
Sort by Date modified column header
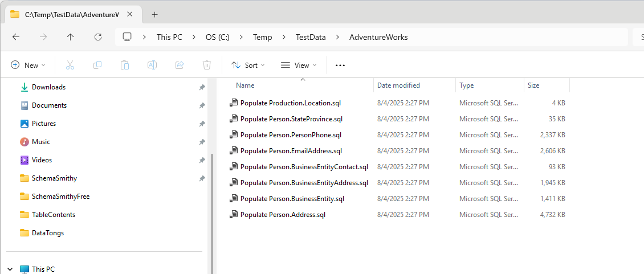[399, 85]
